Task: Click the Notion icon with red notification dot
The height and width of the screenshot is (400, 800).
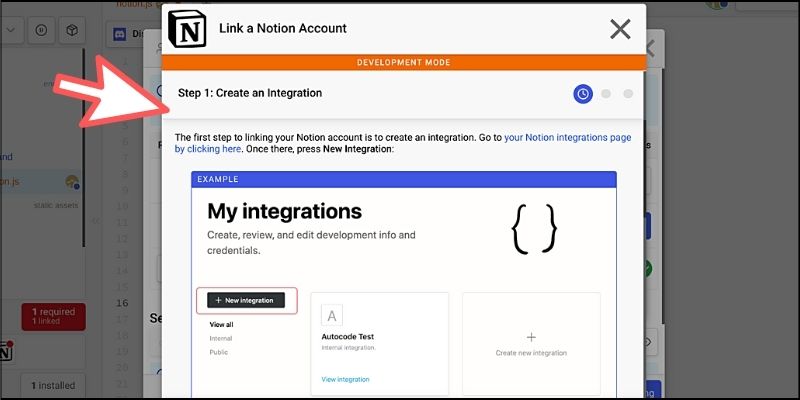Action: (x=6, y=352)
